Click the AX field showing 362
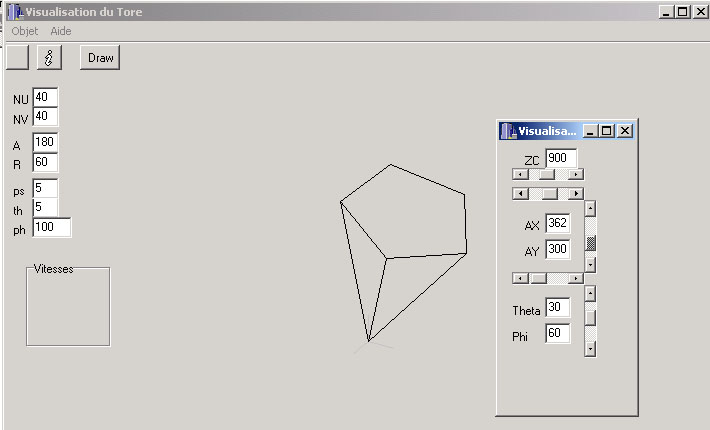The height and width of the screenshot is (430, 710). pyautogui.click(x=558, y=223)
